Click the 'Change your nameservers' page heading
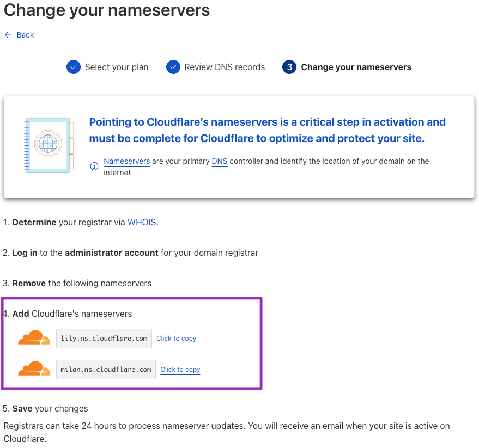 [107, 10]
